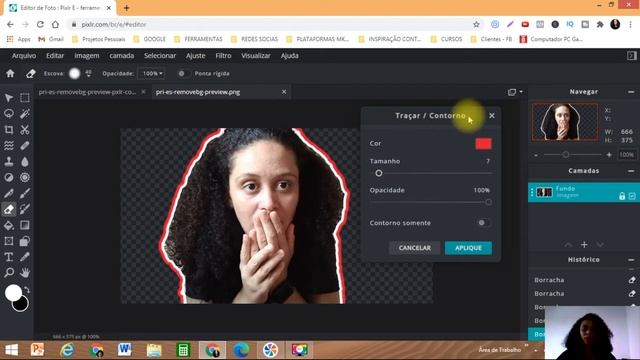Open Fundo layer options handle
The width and height of the screenshot is (640, 360).
click(x=532, y=192)
